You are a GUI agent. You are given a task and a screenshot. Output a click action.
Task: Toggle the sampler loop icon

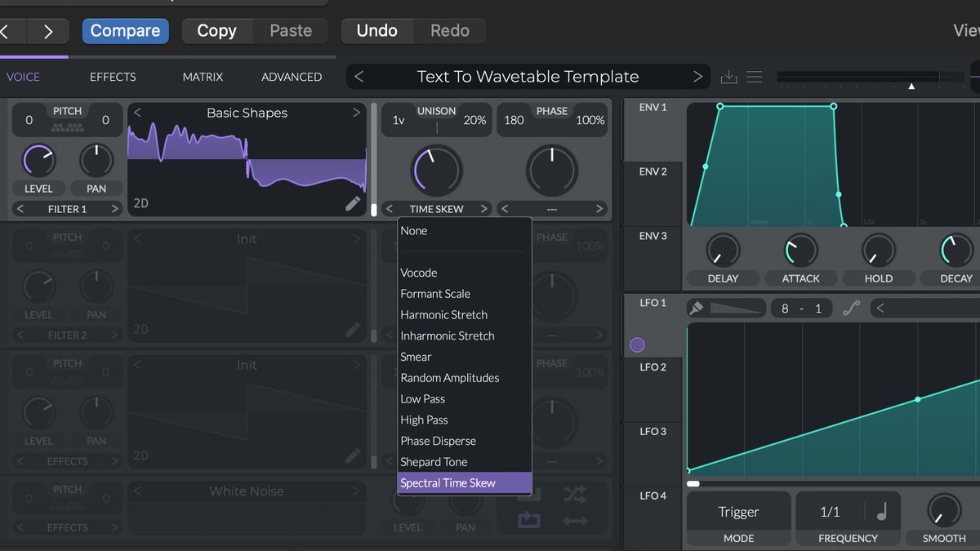pyautogui.click(x=529, y=519)
